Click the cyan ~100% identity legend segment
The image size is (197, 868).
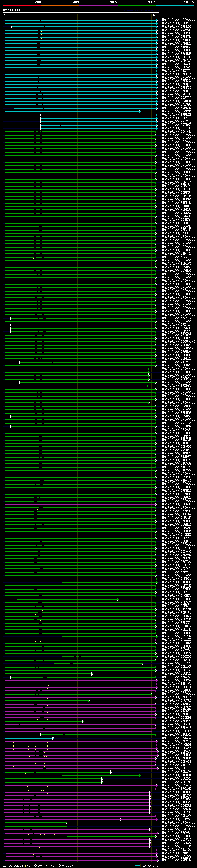(175, 6)
